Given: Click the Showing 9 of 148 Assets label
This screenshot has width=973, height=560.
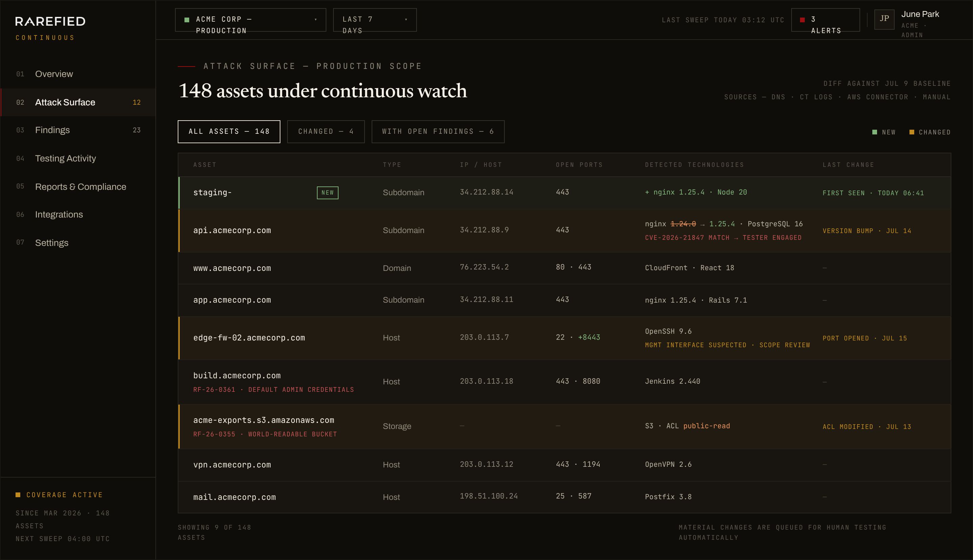Looking at the screenshot, I should [x=214, y=532].
